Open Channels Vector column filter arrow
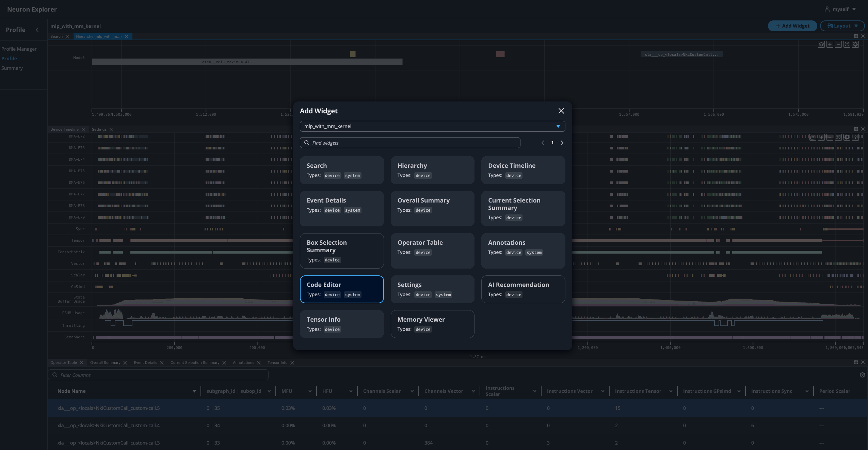The width and height of the screenshot is (868, 450). (473, 391)
